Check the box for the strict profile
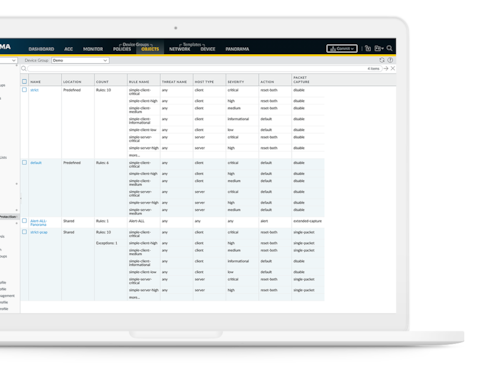The width and height of the screenshot is (480, 367). [24, 90]
